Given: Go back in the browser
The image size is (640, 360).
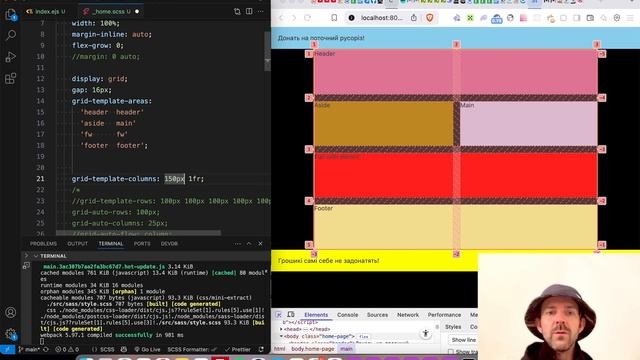Looking at the screenshot, I should 281,18.
